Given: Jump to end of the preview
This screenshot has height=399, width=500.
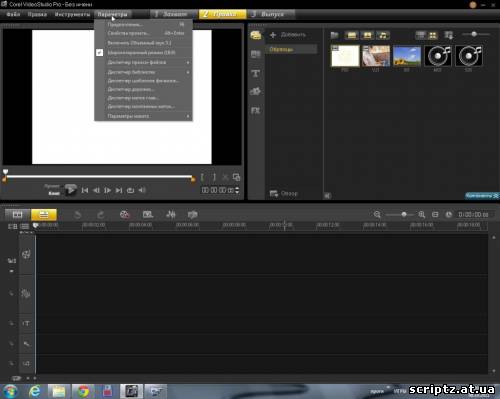Looking at the screenshot, I should (119, 190).
